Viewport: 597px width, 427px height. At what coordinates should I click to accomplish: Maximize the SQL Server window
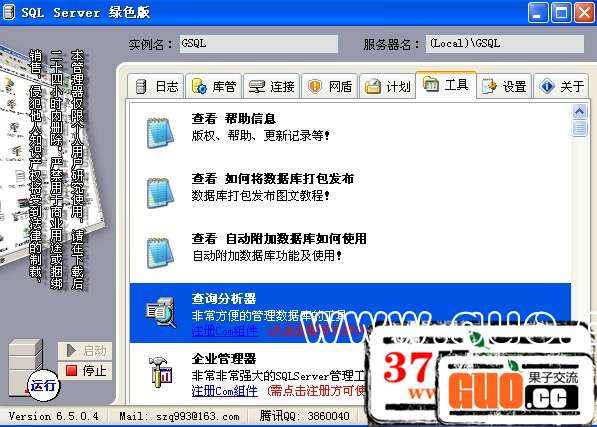point(561,13)
